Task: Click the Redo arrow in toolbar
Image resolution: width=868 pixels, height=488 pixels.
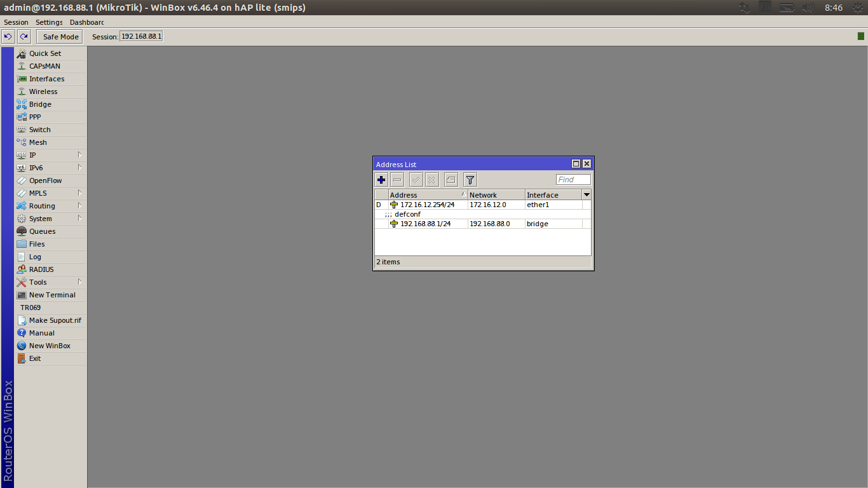Action: point(24,36)
